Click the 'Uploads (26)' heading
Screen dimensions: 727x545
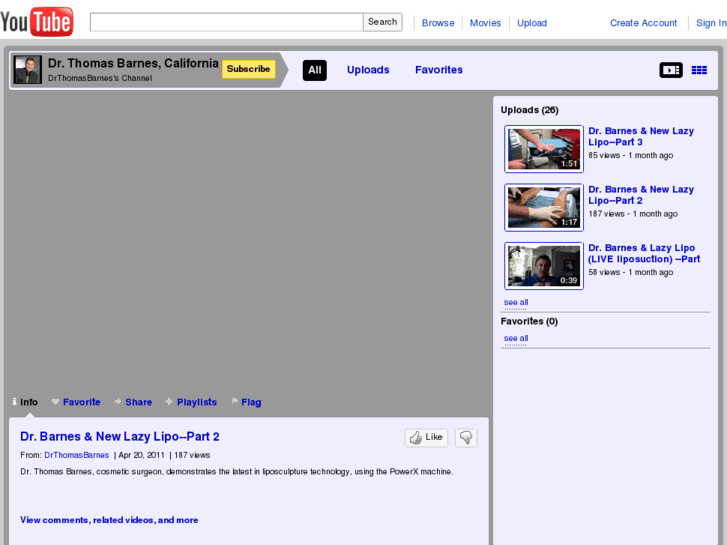click(529, 110)
